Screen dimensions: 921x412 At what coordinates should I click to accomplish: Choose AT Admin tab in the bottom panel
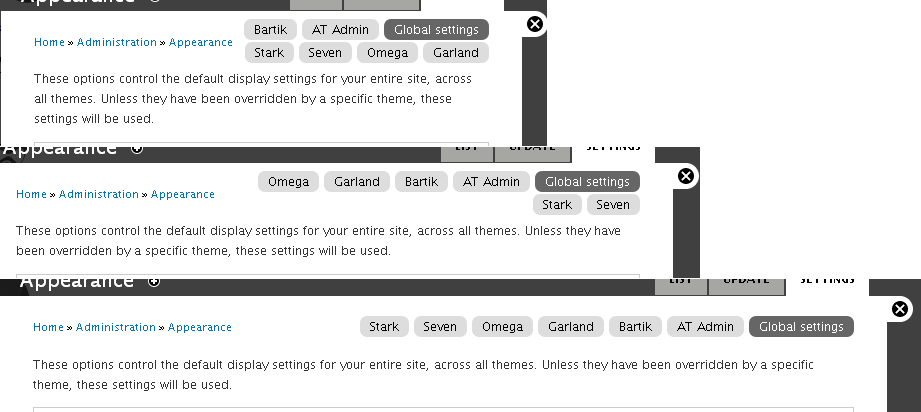click(x=706, y=327)
